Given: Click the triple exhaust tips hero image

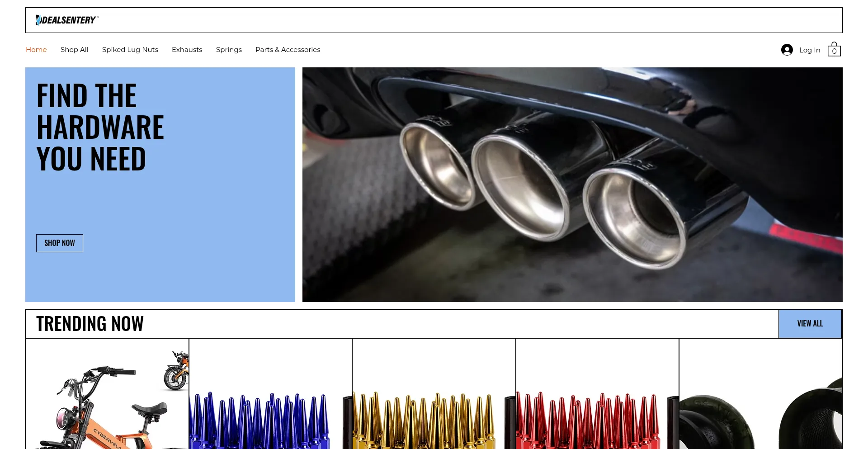Looking at the screenshot, I should point(572,184).
